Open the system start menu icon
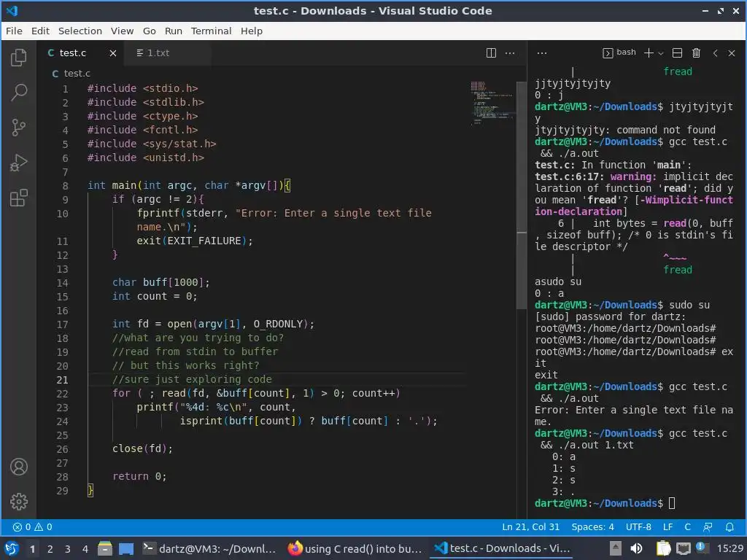 [x=12, y=548]
